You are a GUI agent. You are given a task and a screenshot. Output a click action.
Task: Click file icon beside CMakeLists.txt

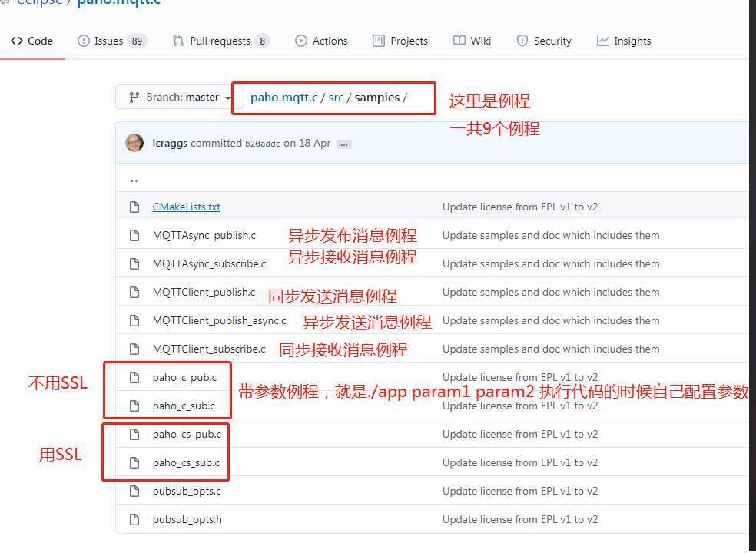click(134, 207)
